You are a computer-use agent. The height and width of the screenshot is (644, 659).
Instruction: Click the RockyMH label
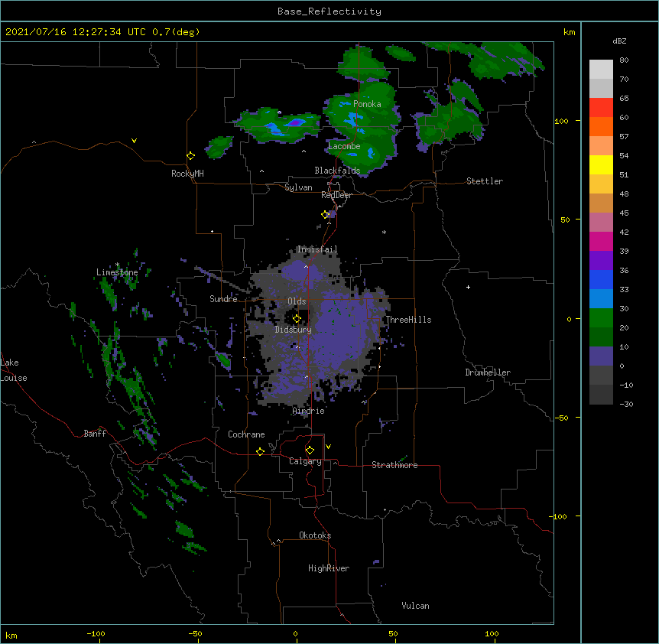(187, 174)
